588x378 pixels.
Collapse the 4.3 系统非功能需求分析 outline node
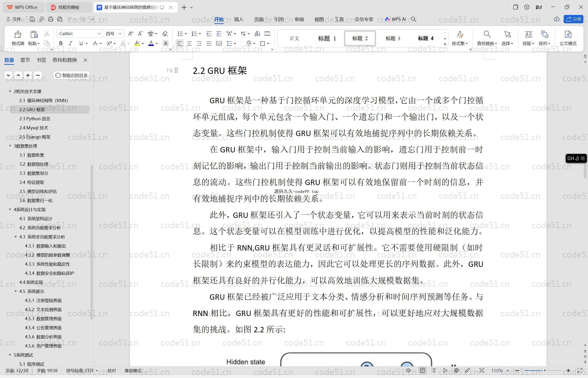click(15, 237)
